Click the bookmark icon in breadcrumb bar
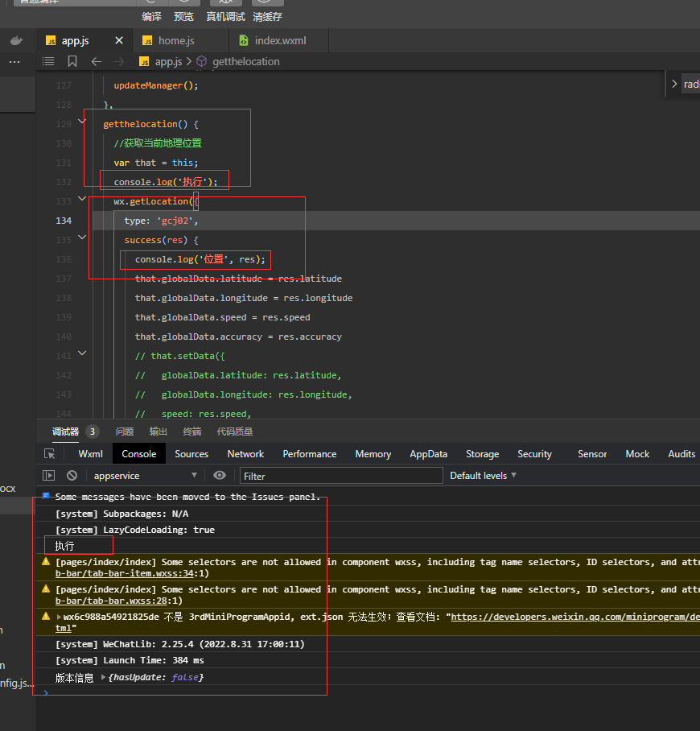This screenshot has width=700, height=731. (72, 61)
